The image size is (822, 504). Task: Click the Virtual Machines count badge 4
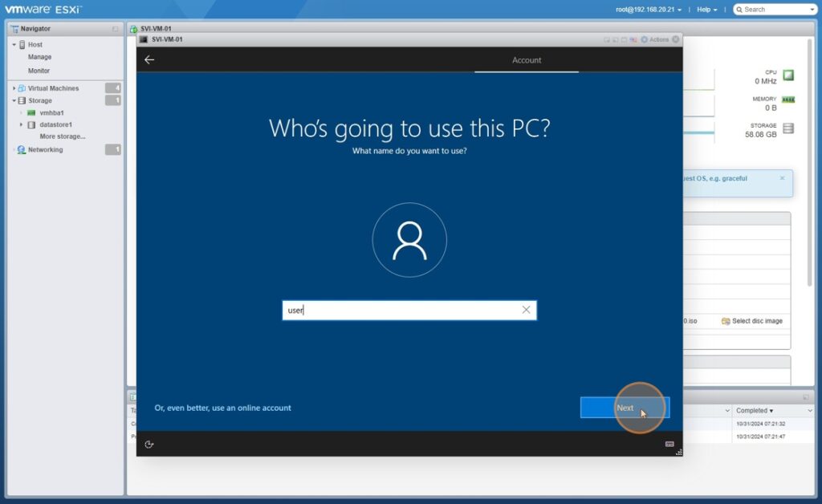tap(112, 88)
